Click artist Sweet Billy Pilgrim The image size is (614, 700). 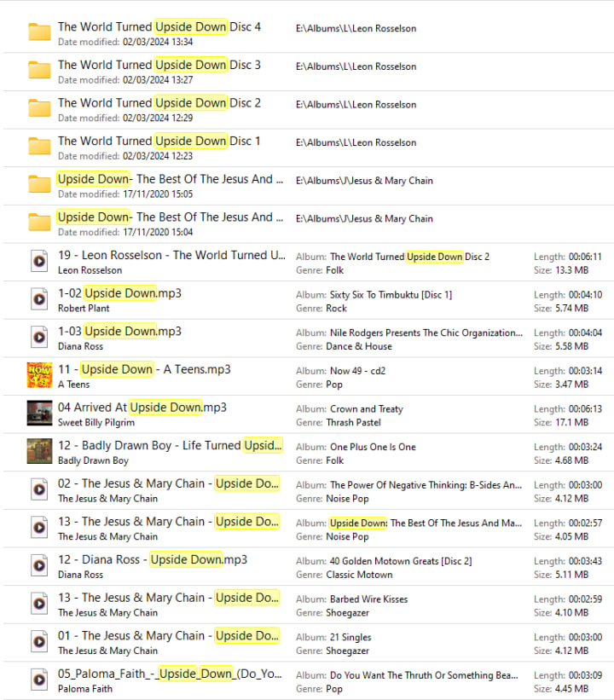point(96,422)
